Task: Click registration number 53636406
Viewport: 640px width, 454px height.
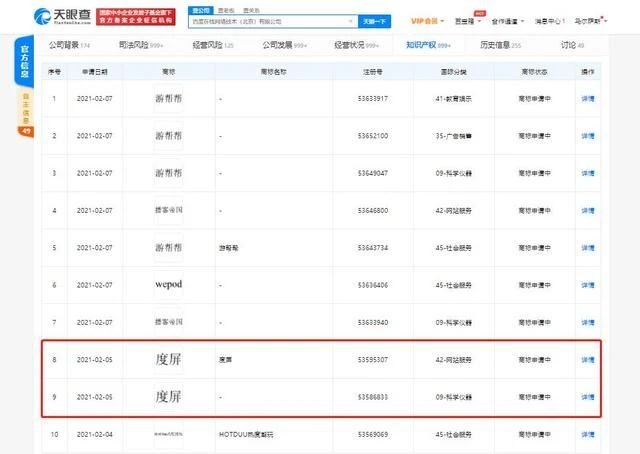Action: [x=373, y=285]
